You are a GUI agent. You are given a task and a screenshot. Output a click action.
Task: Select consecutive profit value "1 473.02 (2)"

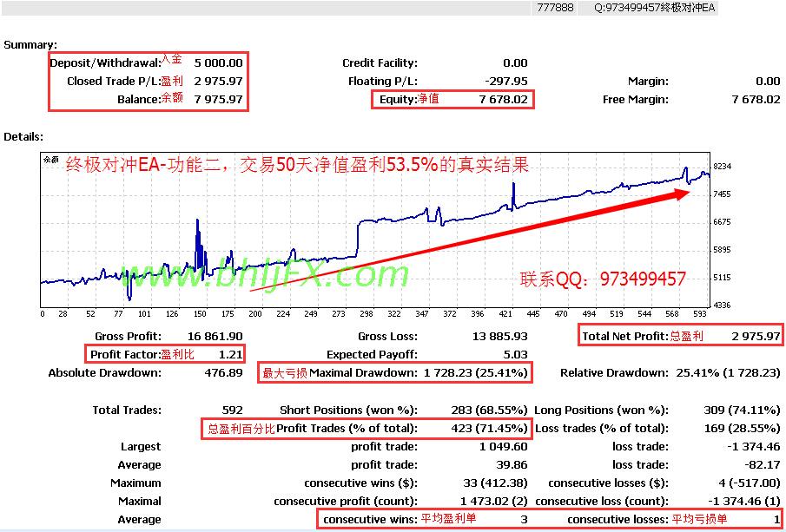point(494,502)
